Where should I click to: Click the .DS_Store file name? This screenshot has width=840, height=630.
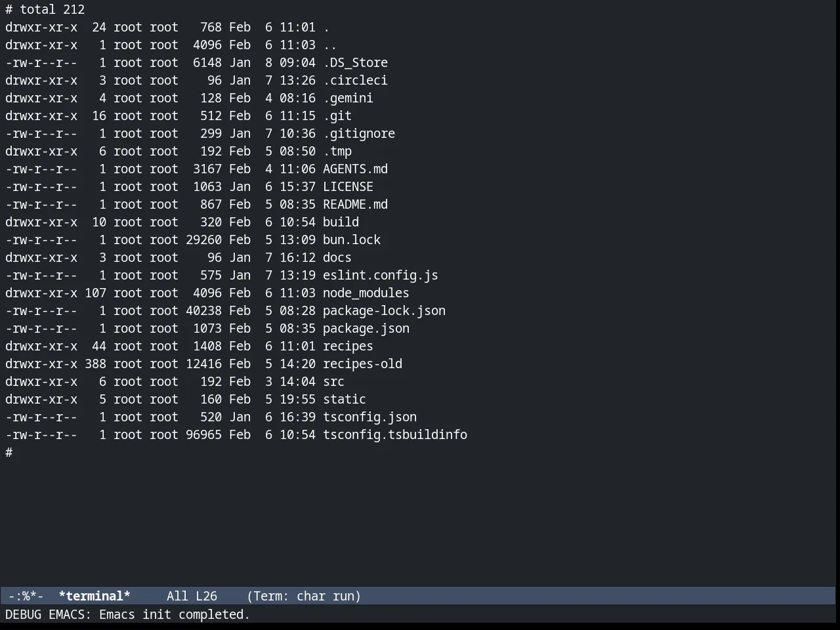pos(355,63)
